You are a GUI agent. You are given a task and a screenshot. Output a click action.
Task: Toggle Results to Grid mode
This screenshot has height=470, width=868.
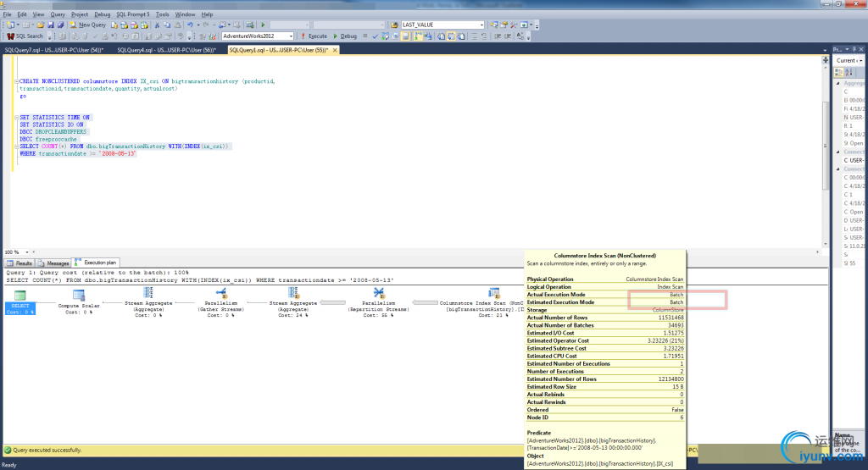(451, 36)
